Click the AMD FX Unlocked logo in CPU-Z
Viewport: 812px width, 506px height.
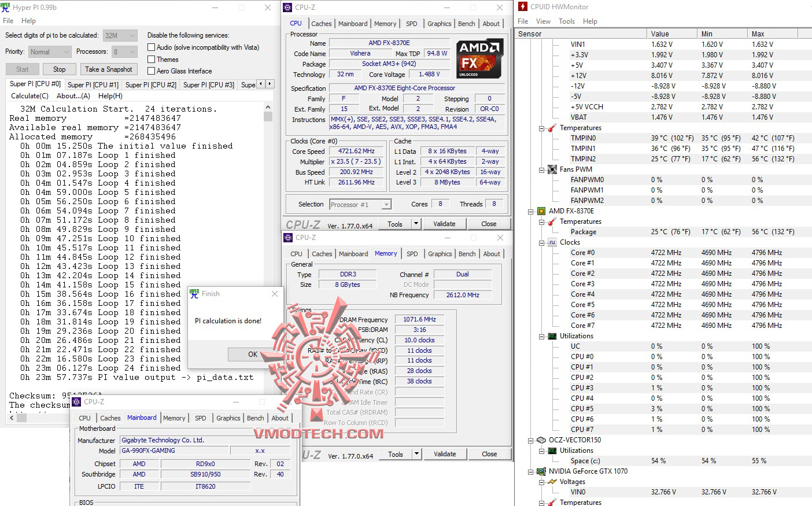coord(479,58)
